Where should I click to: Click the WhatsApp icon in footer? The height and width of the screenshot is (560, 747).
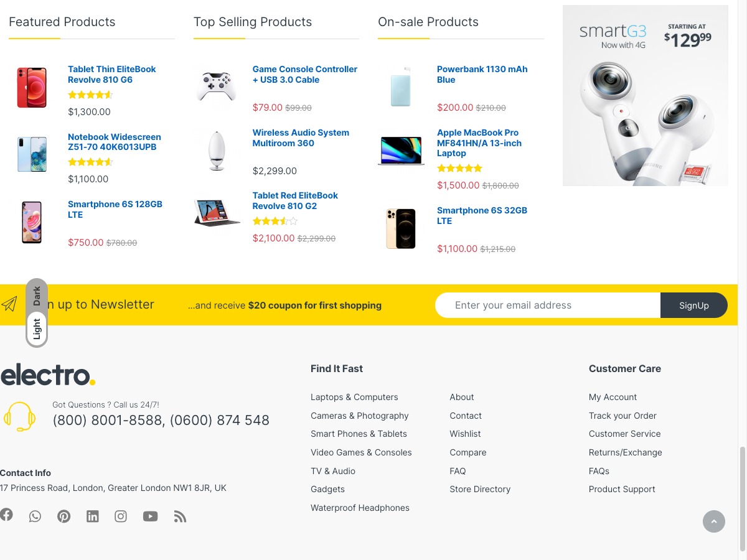click(35, 516)
